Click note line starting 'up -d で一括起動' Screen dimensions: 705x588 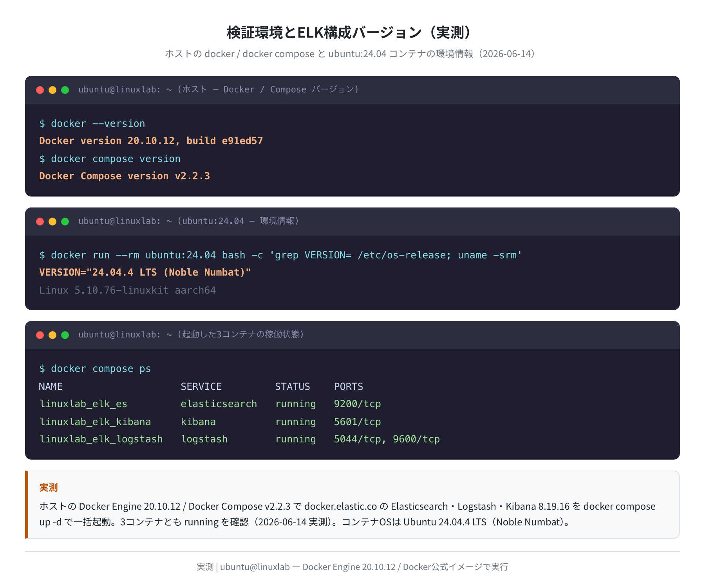(305, 522)
